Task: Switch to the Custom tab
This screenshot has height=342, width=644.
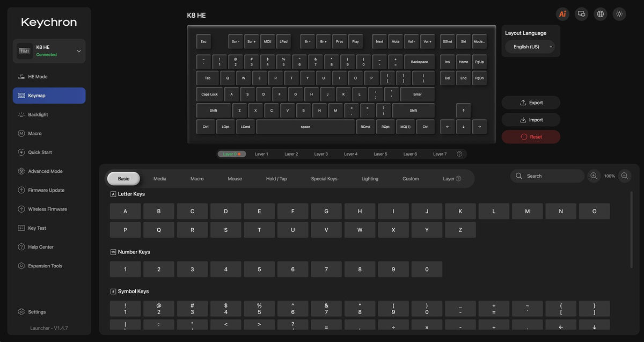Action: (411, 179)
